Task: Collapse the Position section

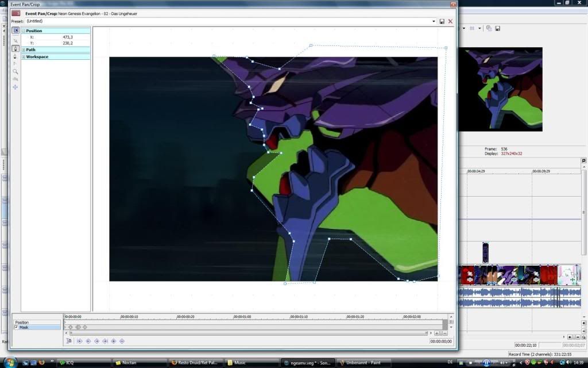Action: [24, 31]
